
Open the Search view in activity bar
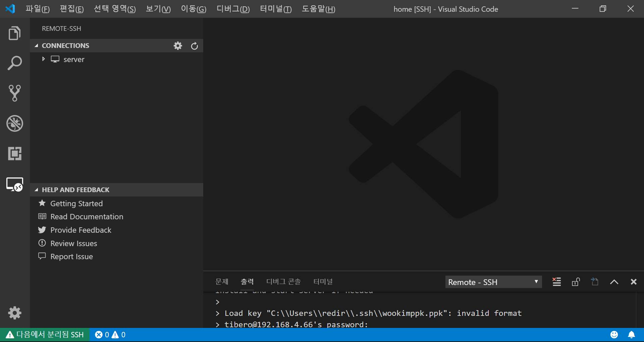pyautogui.click(x=14, y=63)
